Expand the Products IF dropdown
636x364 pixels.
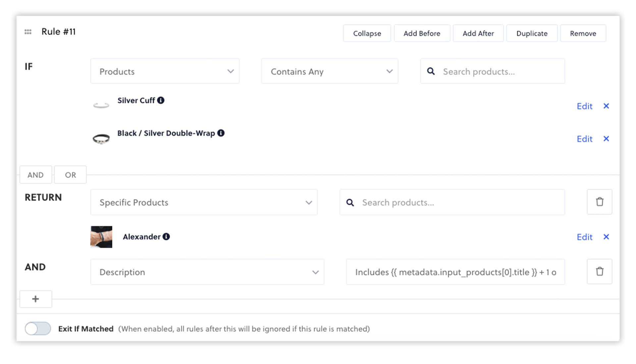click(165, 71)
